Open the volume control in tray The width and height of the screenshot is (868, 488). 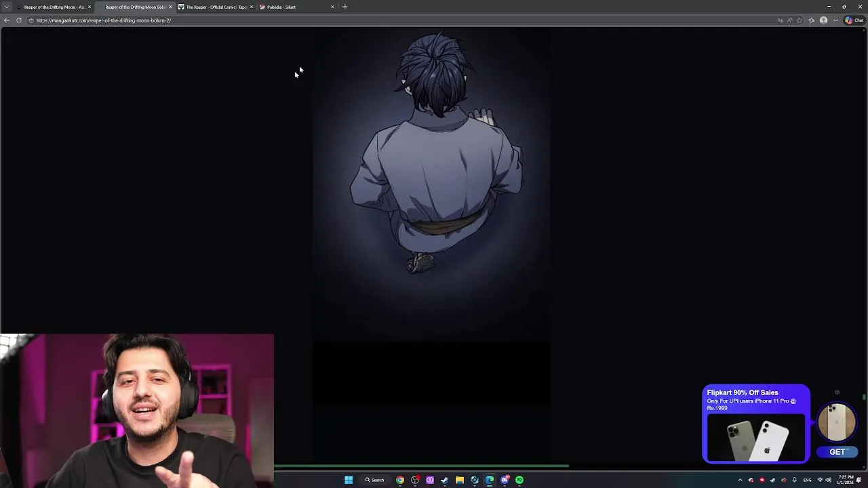click(x=828, y=480)
